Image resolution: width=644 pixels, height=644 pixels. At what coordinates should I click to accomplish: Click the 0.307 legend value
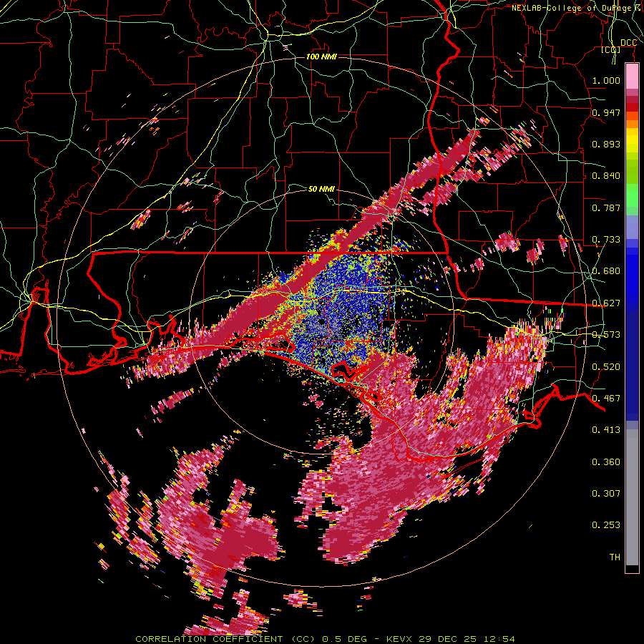point(606,494)
